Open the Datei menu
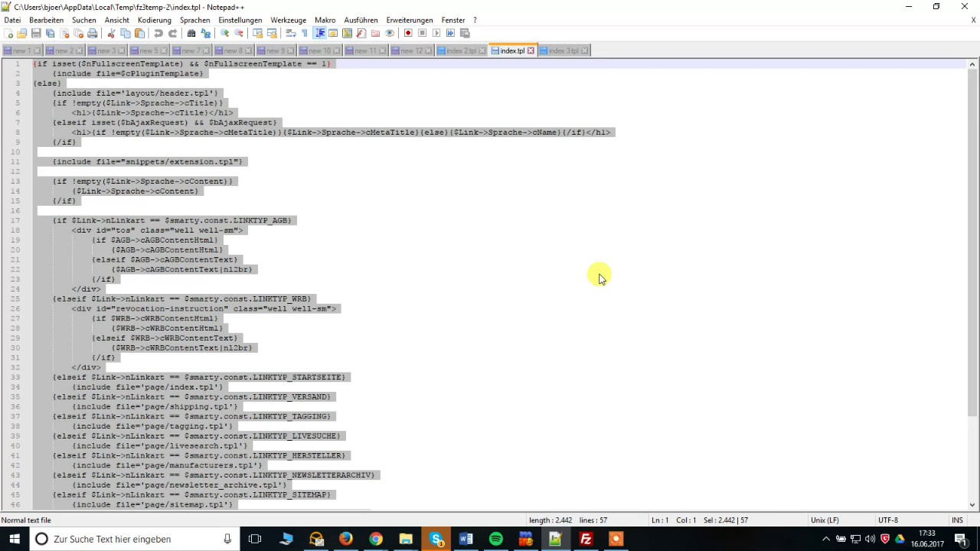This screenshot has height=551, width=980. click(x=12, y=20)
